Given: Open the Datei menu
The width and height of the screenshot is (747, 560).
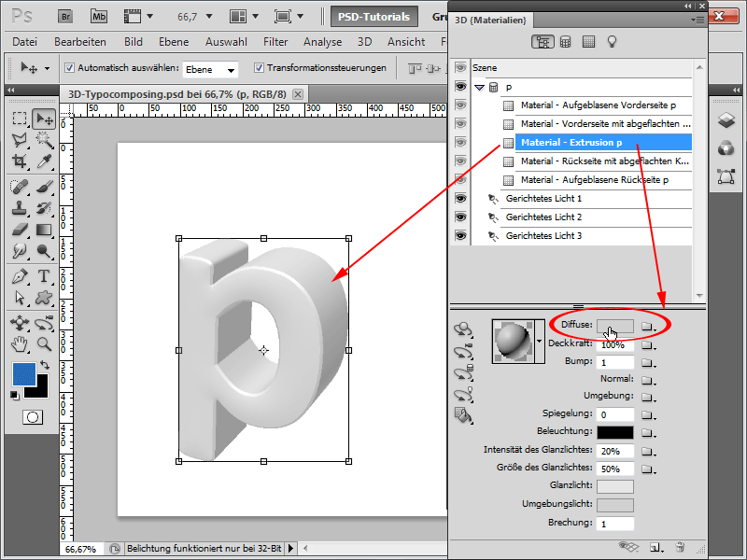Looking at the screenshot, I should pyautogui.click(x=25, y=42).
